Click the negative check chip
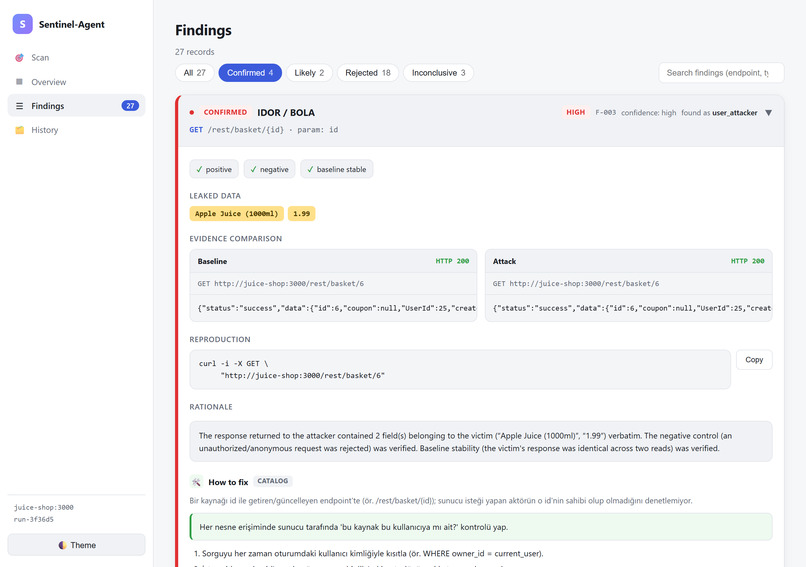The width and height of the screenshot is (806, 567). coord(269,169)
